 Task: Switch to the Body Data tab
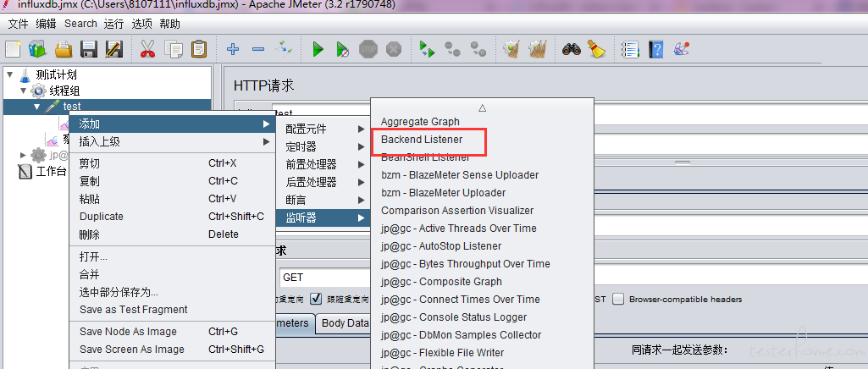345,323
